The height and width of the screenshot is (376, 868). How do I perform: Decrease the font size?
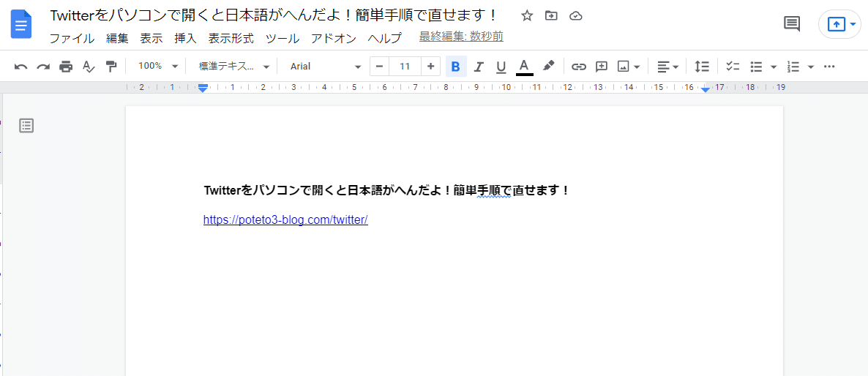click(379, 67)
